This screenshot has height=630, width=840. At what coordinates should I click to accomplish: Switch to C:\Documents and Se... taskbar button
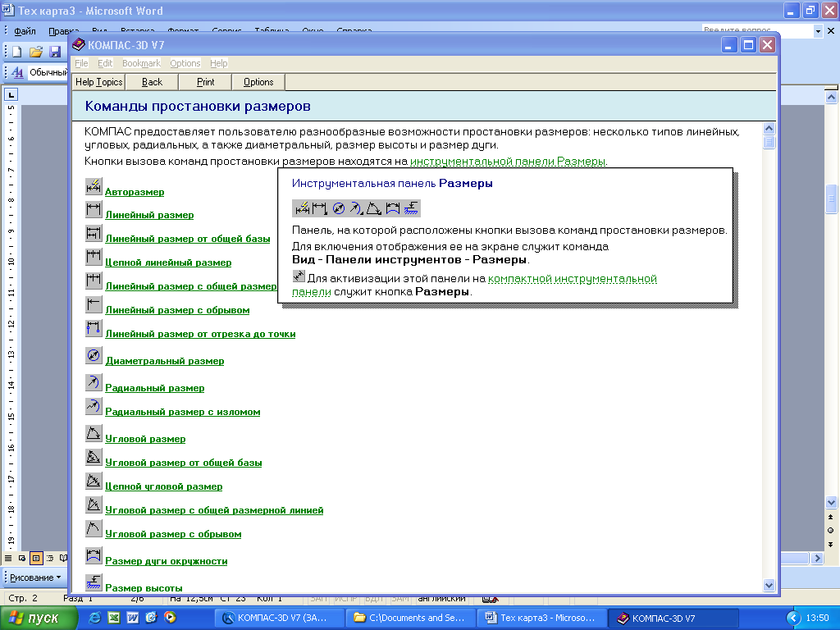(x=411, y=618)
